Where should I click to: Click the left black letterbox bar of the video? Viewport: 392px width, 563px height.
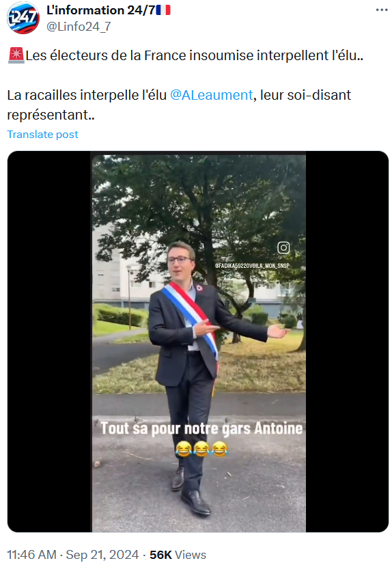tap(50, 342)
